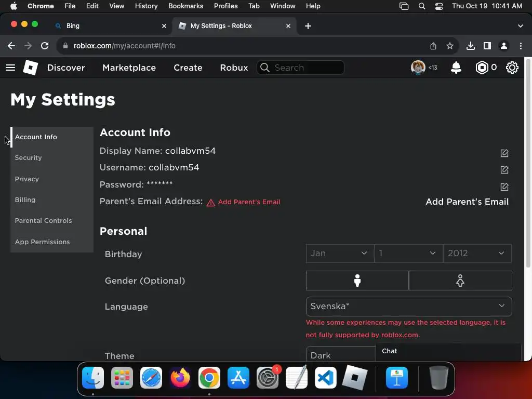Click the Roblox logo home icon

[30, 67]
